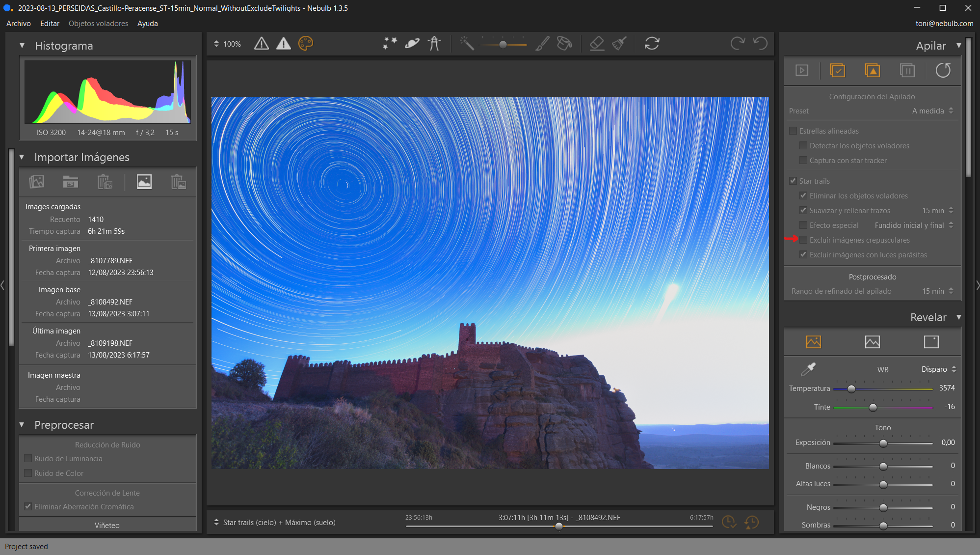Image resolution: width=980 pixels, height=555 pixels.
Task: Open WB Disparo dropdown
Action: coord(938,369)
